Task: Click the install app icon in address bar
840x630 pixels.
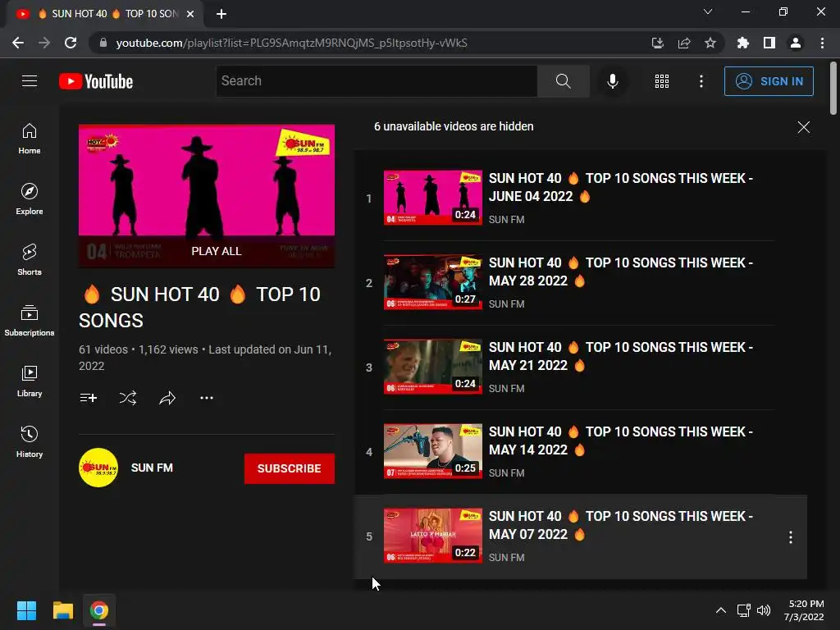Action: (657, 43)
